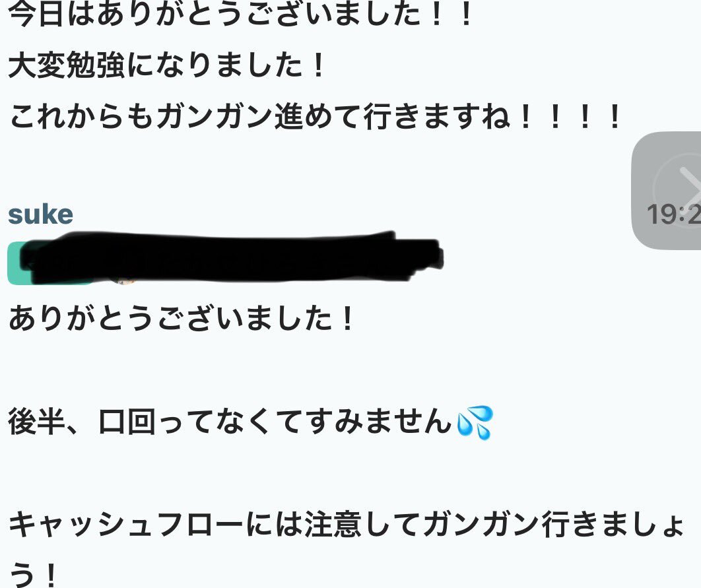701x588 pixels.
Task: Click the word 大変勉強 in second line
Action: coord(66,65)
